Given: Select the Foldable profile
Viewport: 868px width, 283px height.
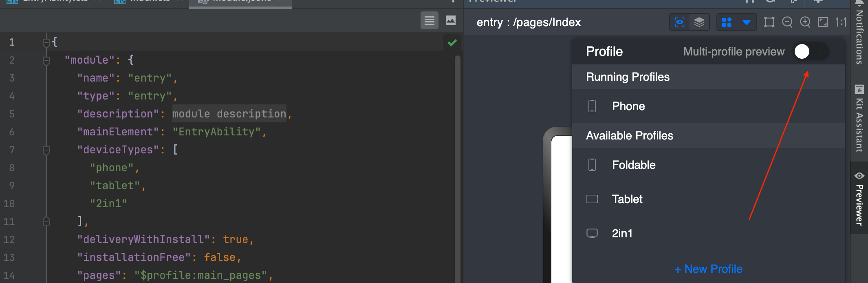Looking at the screenshot, I should [634, 165].
